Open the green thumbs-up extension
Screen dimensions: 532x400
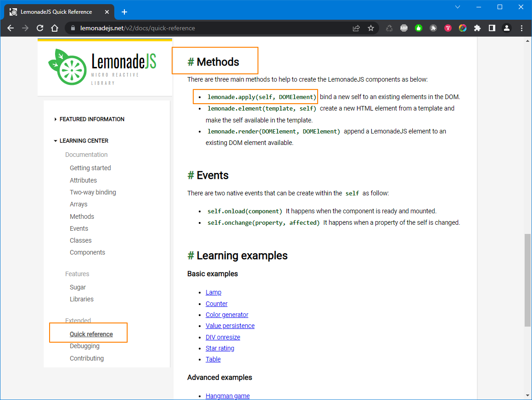coord(419,28)
